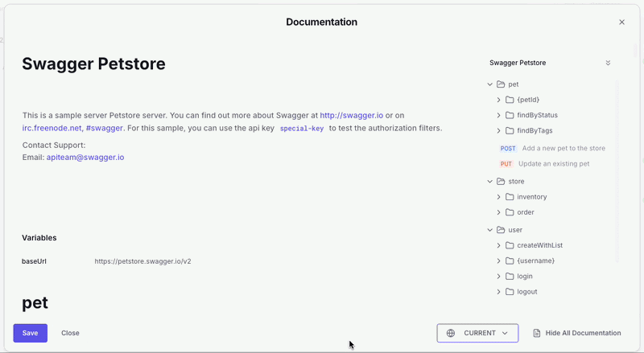Expand the inventory folder chevron
Image resolution: width=644 pixels, height=353 pixels.
click(x=498, y=197)
